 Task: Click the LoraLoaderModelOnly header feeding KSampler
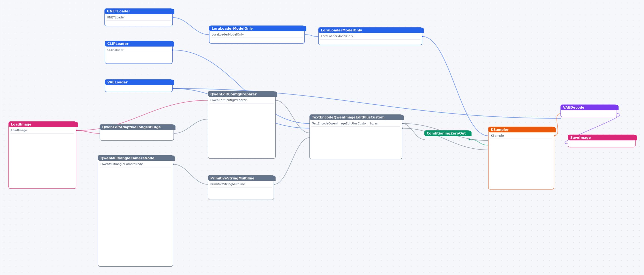pyautogui.click(x=371, y=30)
